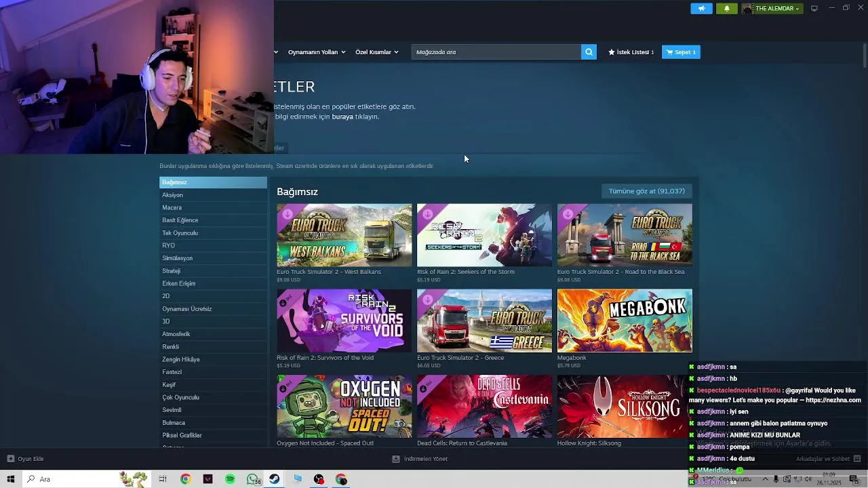The image size is (868, 488).
Task: Select the Zengin Hikâye tag
Action: tap(213, 359)
